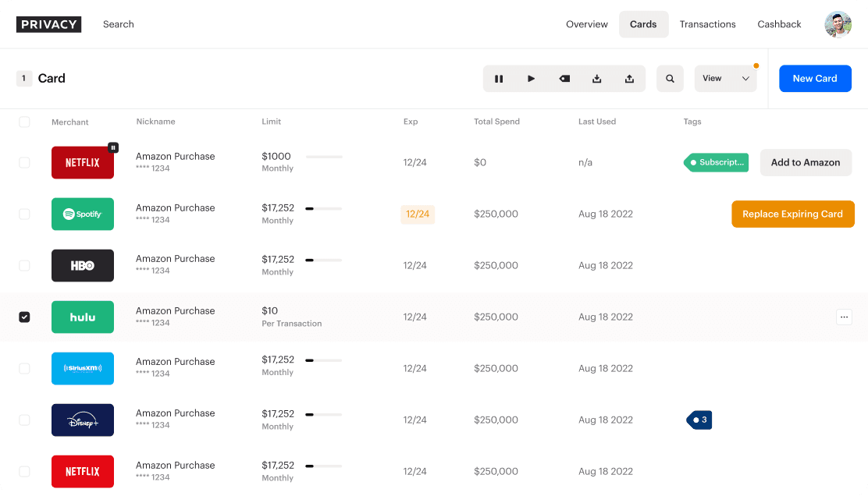This screenshot has width=868, height=496.
Task: Uncheck the hulu row checkbox
Action: 24,317
